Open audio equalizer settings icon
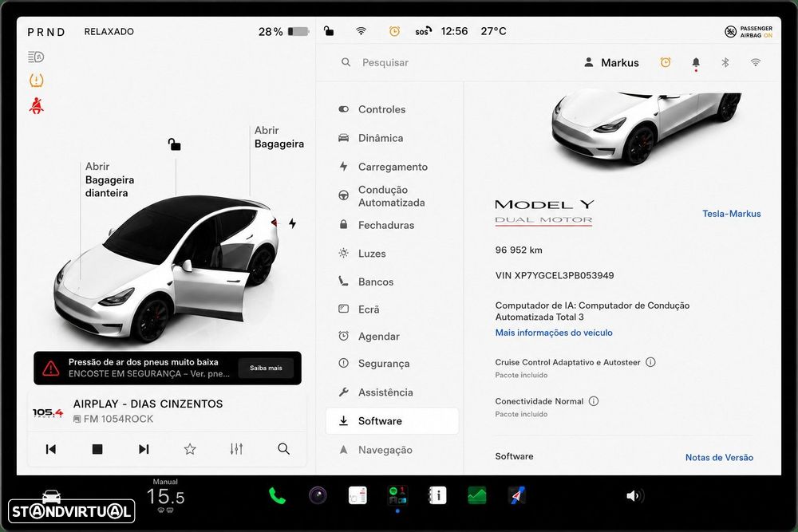 (236, 449)
